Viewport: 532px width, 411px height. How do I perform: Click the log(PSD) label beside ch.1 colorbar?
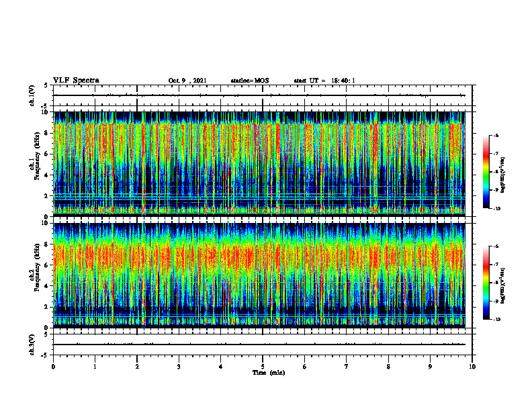tap(503, 175)
